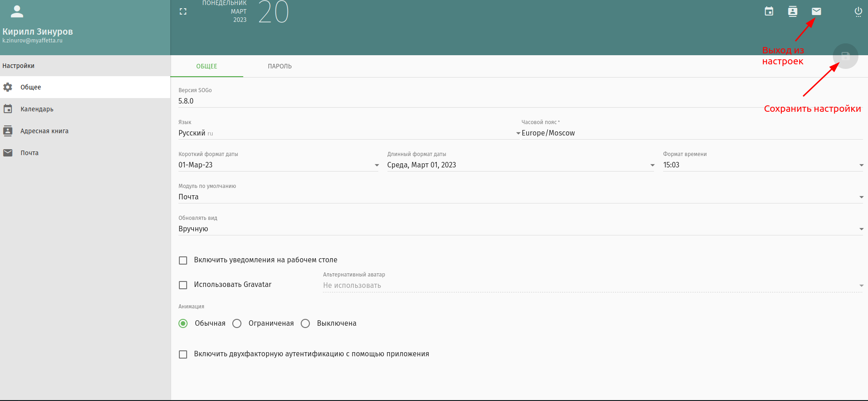Go to Адресная книга settings

tap(44, 131)
